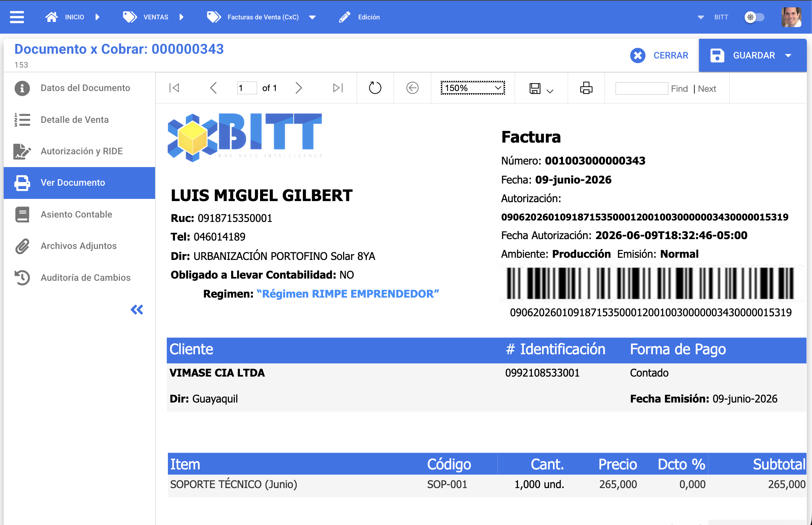Click the payment form value Contado
The height and width of the screenshot is (525, 812).
649,373
